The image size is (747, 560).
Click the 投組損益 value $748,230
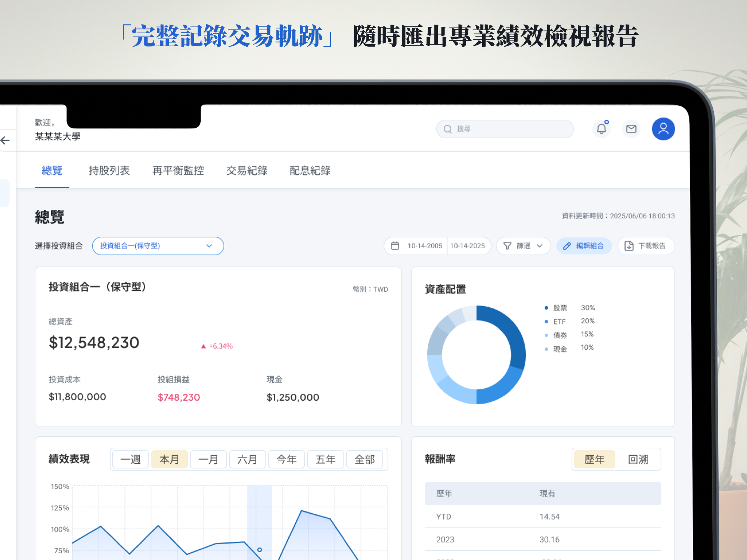[x=179, y=397]
